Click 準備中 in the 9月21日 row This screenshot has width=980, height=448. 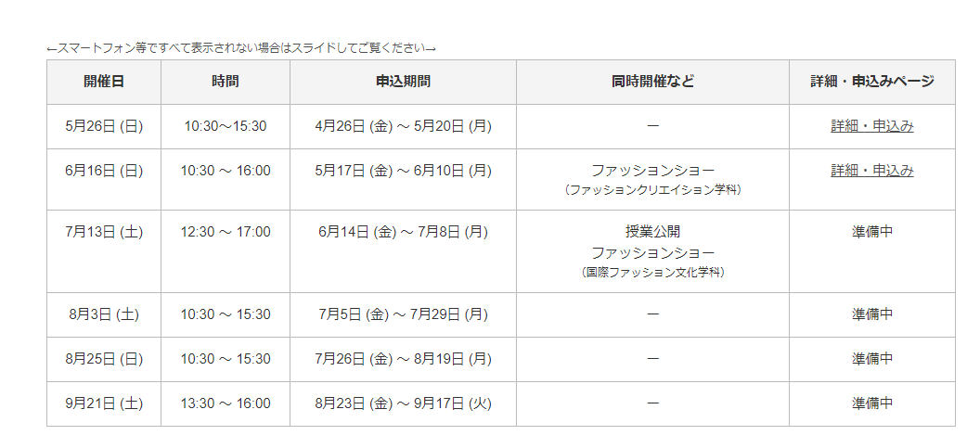(871, 403)
